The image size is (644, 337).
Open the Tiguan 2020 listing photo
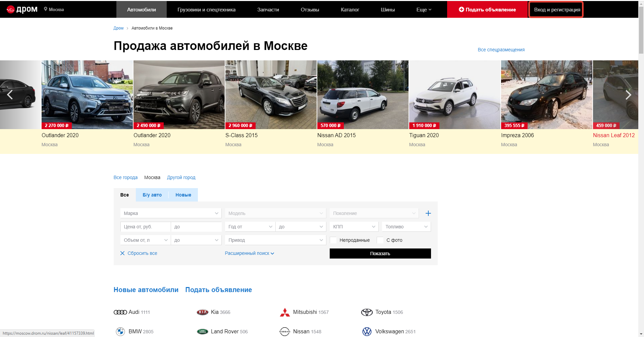pos(455,95)
